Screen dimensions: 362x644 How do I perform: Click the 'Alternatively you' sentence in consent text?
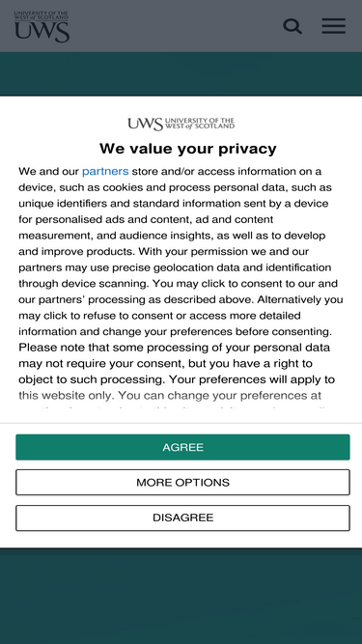pyautogui.click(x=300, y=299)
